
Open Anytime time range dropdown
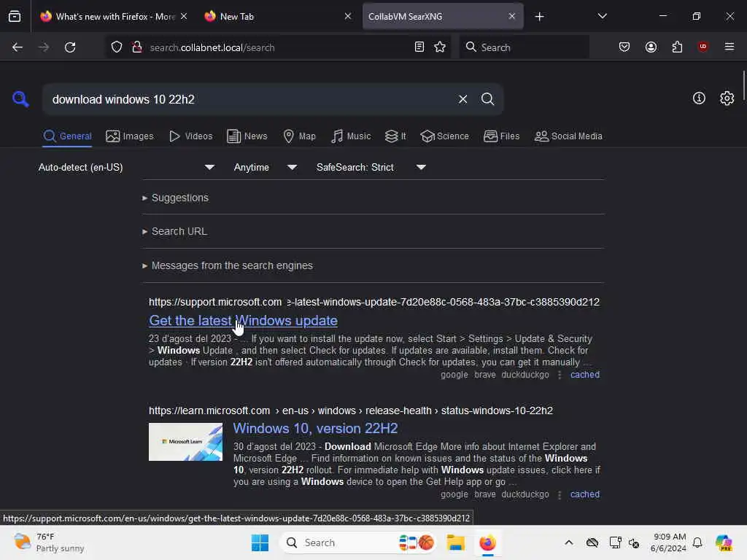(266, 167)
